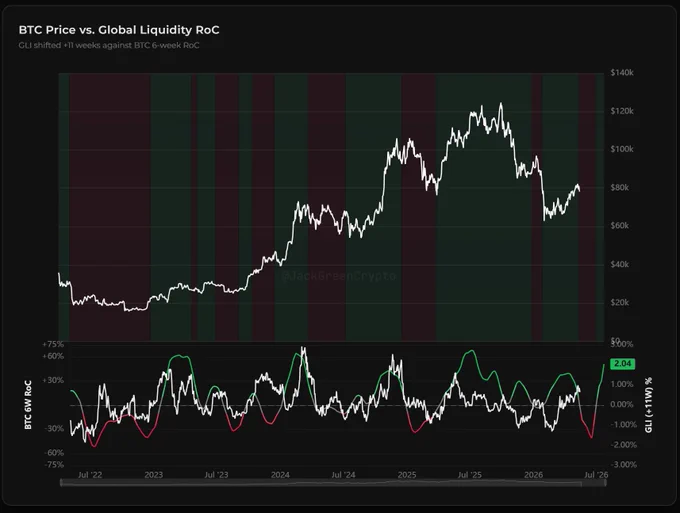This screenshot has width=680, height=513.
Task: Click the right handle of the time range slider
Action: 605,483
